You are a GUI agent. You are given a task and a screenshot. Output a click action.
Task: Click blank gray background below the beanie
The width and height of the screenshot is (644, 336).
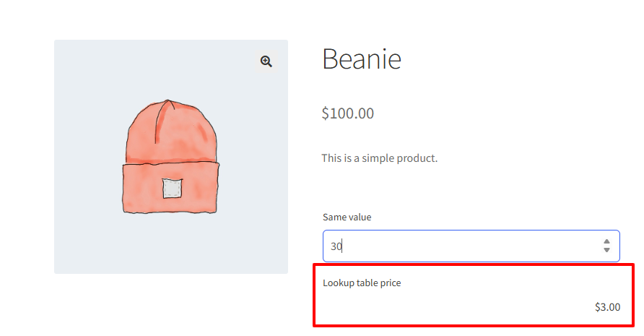click(171, 245)
